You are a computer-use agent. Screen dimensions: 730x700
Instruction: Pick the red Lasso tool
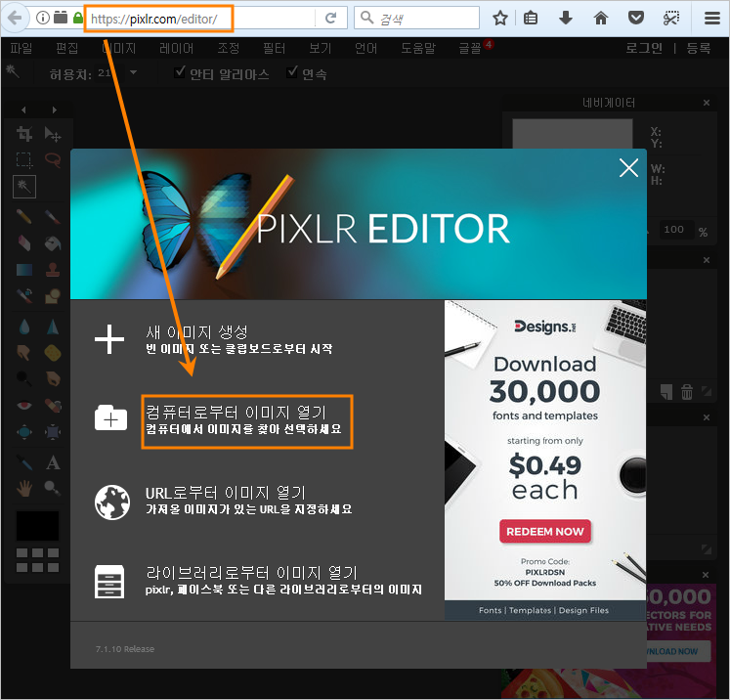pyautogui.click(x=53, y=159)
